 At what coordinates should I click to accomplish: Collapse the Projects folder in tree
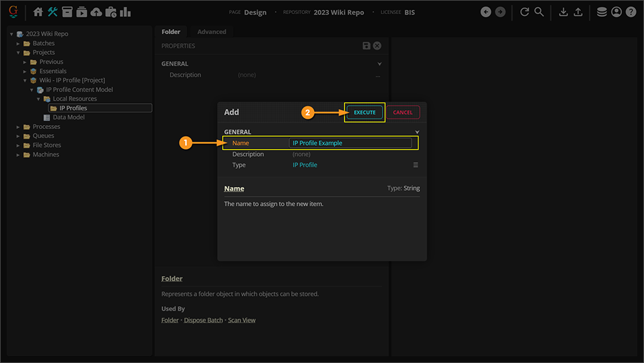[19, 53]
